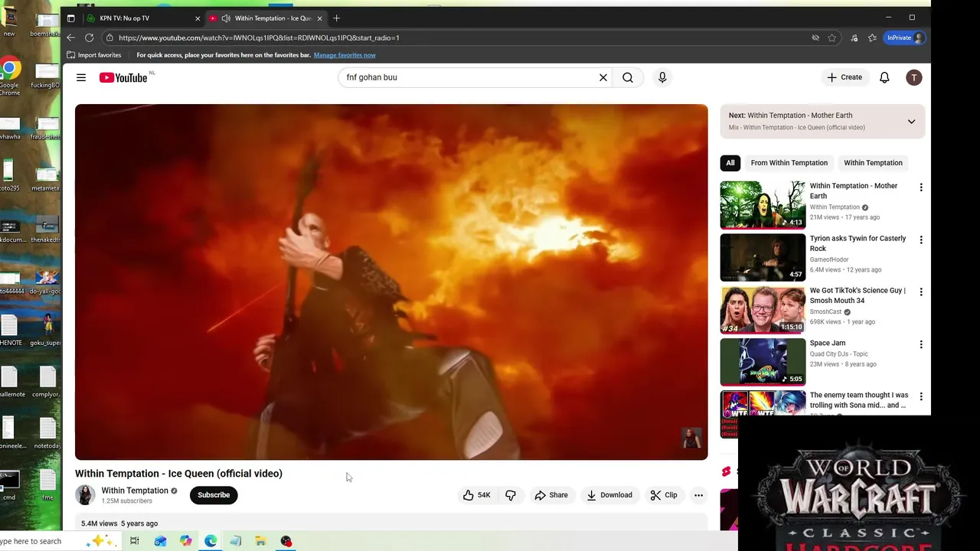Viewport: 980px width, 551px height.
Task: Open more actions menu under video
Action: 698,495
